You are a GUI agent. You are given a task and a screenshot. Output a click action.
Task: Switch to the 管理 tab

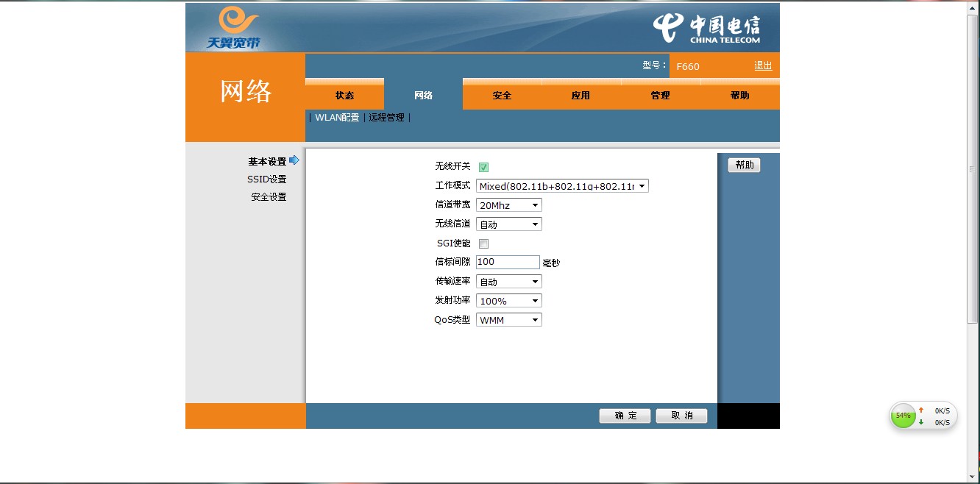660,95
